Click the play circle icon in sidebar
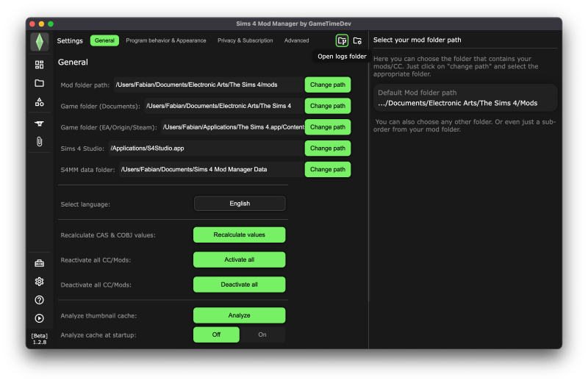The width and height of the screenshot is (588, 383). [40, 318]
